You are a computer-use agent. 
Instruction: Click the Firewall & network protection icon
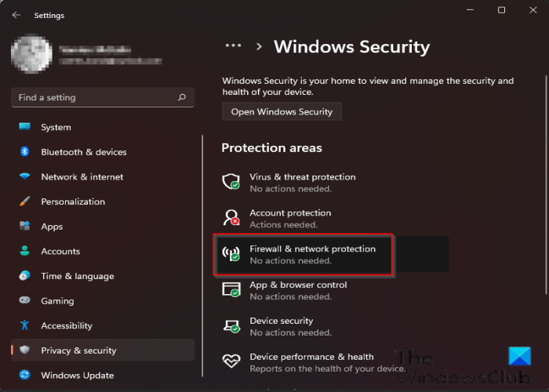(x=231, y=254)
